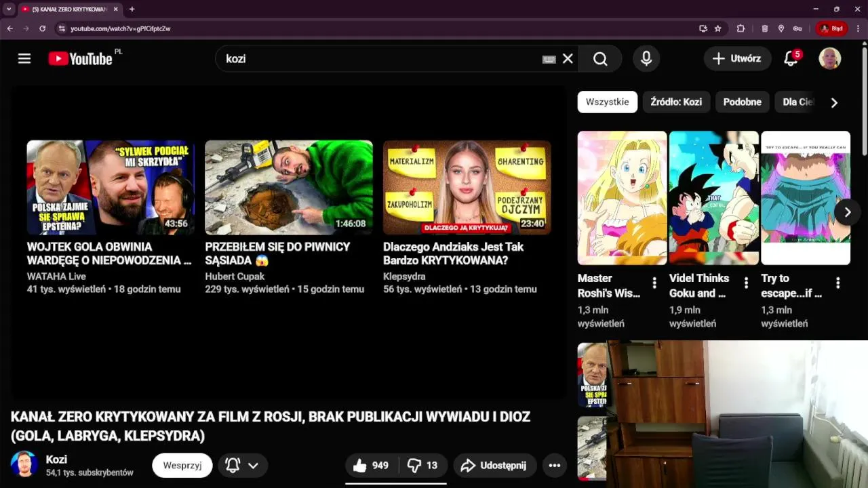Like the video with 949 likes

point(372,466)
